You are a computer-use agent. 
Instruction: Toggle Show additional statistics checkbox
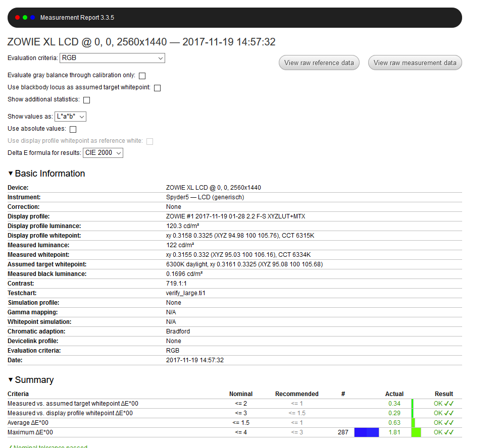point(86,100)
